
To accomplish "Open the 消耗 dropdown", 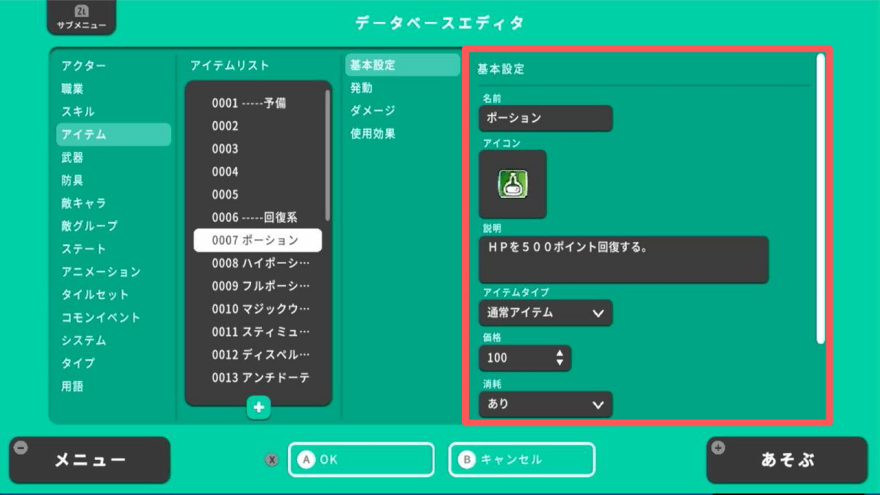I will (546, 404).
